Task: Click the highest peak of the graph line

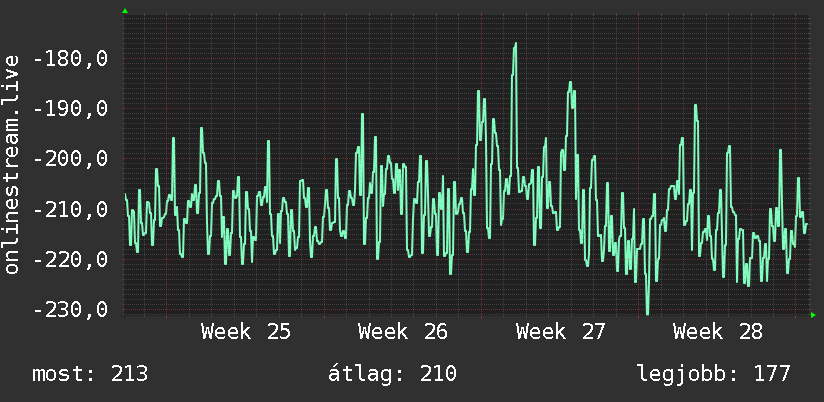Action: (515, 44)
